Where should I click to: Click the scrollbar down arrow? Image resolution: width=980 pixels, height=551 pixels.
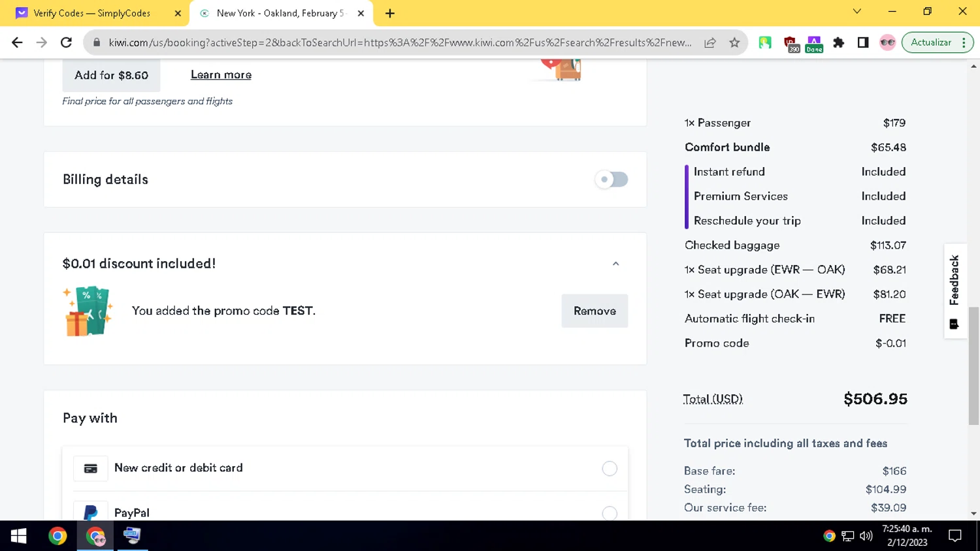[973, 514]
